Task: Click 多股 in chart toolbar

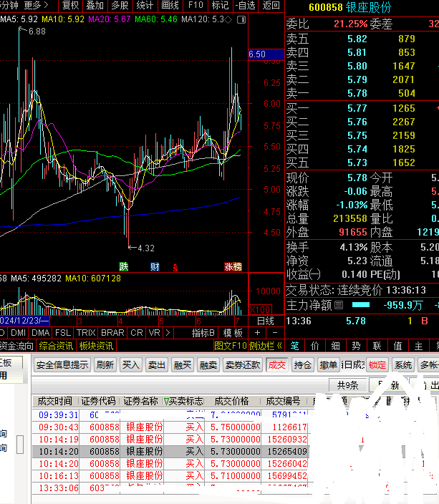Action: coord(120,5)
